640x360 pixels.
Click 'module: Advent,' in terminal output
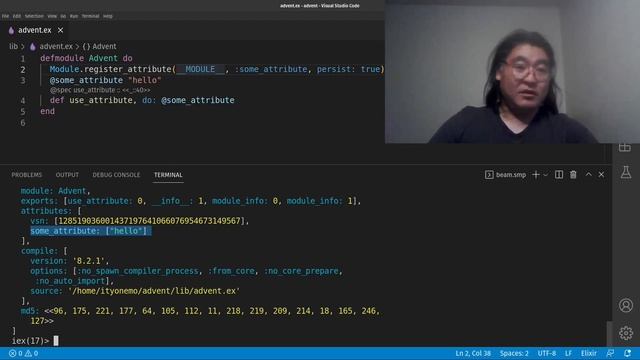[x=56, y=191]
